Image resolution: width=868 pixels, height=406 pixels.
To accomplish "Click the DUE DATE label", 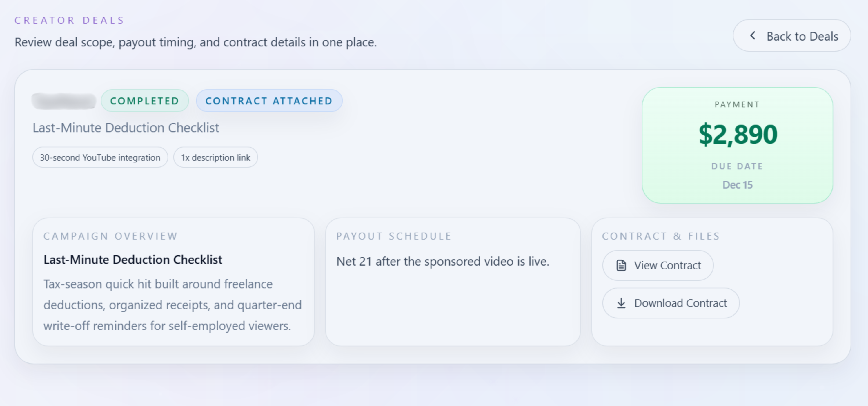I will (737, 166).
